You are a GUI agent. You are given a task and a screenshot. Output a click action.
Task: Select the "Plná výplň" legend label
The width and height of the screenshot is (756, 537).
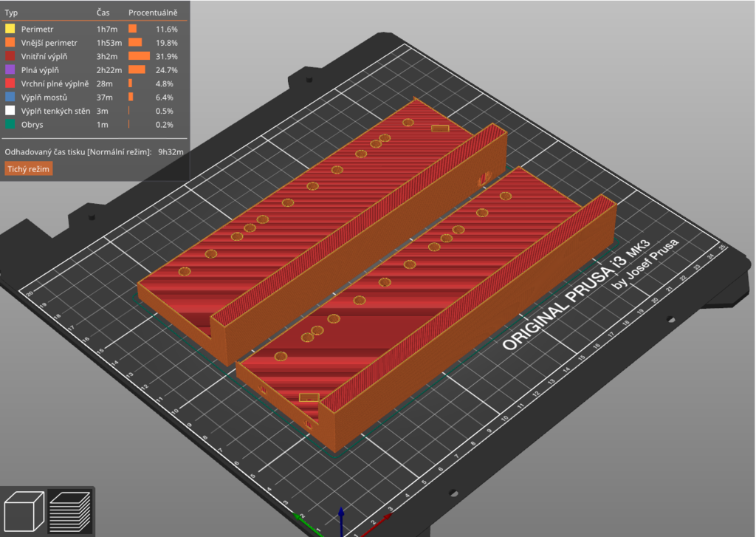pyautogui.click(x=40, y=70)
